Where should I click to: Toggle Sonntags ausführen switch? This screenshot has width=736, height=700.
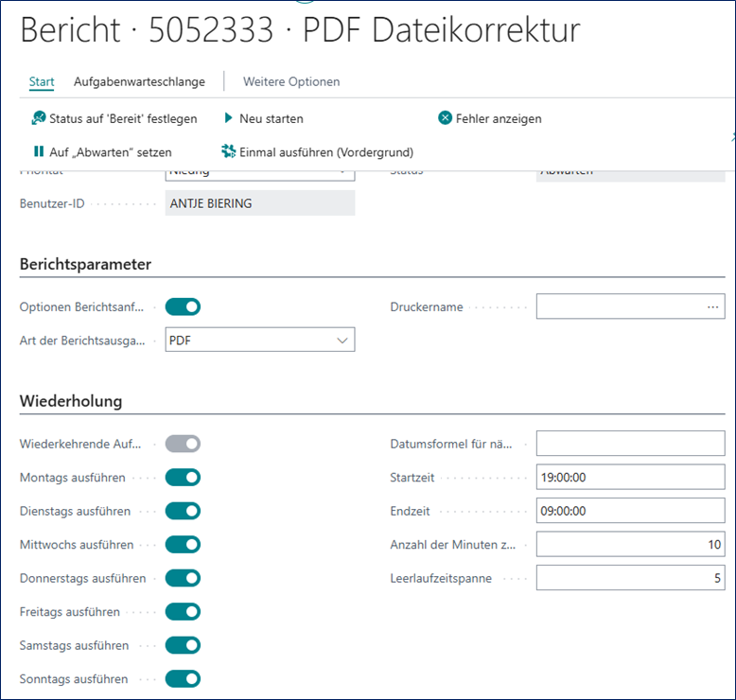coord(183,679)
